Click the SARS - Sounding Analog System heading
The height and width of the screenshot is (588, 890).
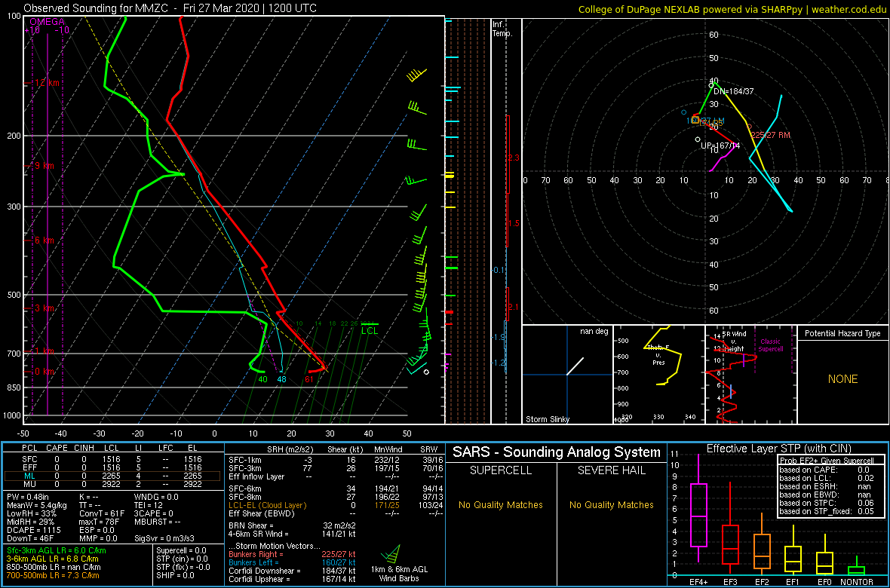557,452
